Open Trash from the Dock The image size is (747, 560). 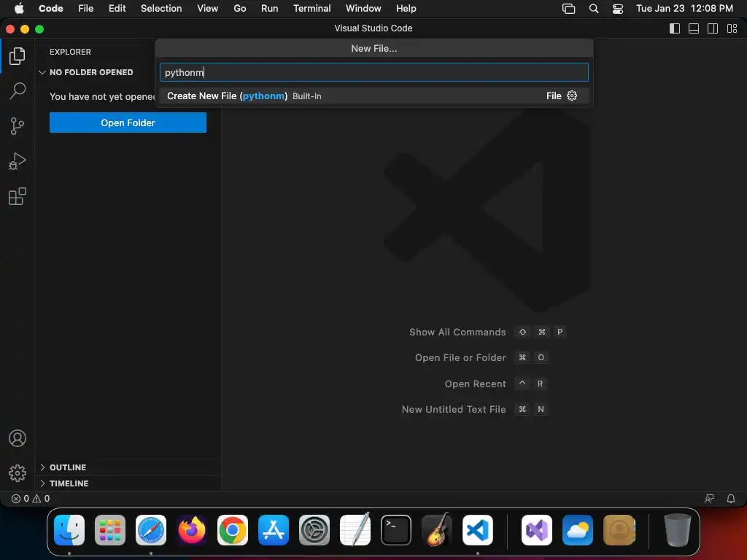pyautogui.click(x=678, y=530)
